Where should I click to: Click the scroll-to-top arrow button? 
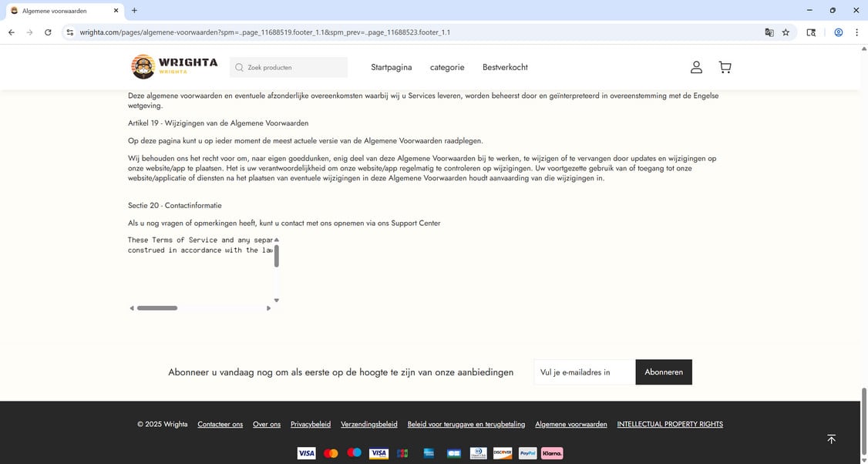pos(831,439)
